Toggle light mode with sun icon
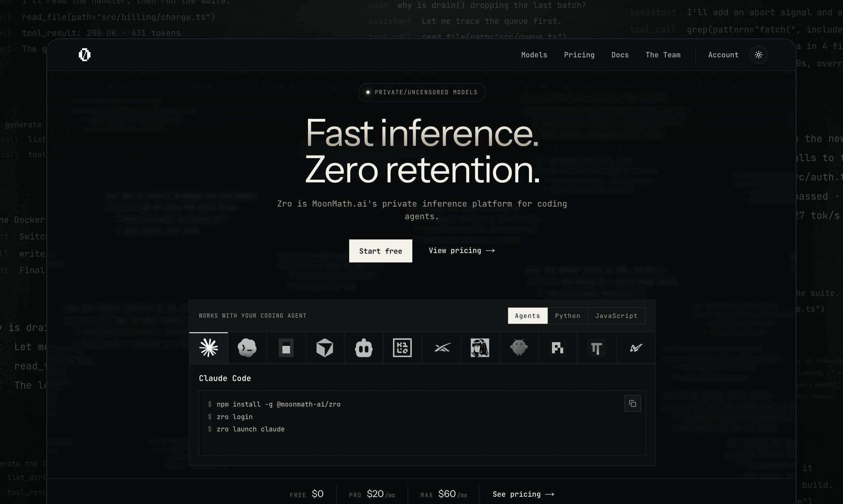843x504 pixels. 758,55
